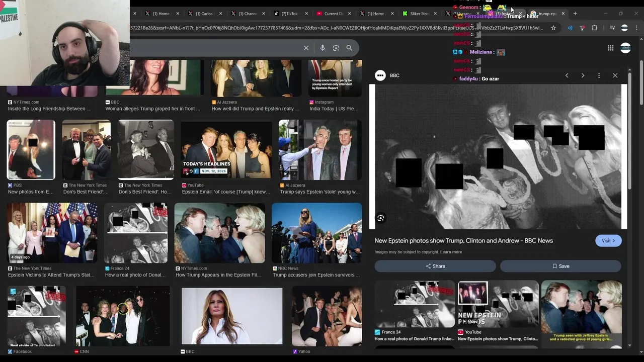The image size is (644, 362).
Task: Open the Google apps grid
Action: pyautogui.click(x=610, y=48)
